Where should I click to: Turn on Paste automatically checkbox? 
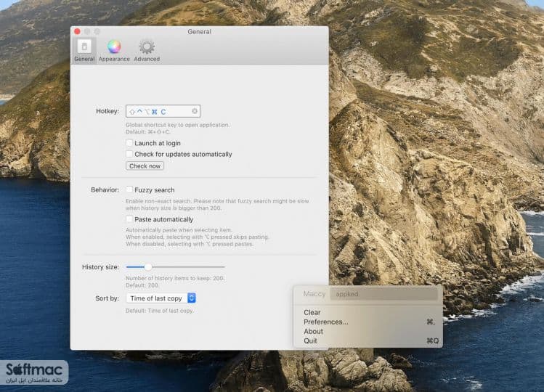pos(129,219)
